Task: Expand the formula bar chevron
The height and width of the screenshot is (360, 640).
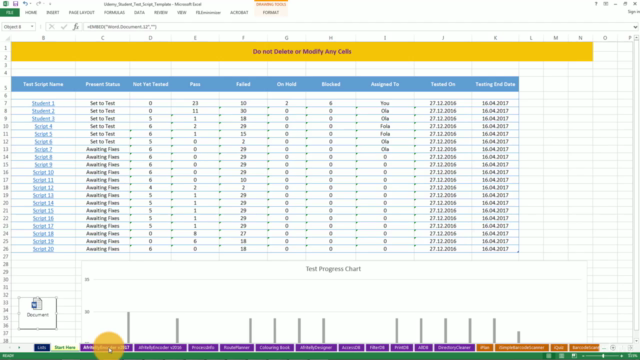Action: tap(636, 27)
